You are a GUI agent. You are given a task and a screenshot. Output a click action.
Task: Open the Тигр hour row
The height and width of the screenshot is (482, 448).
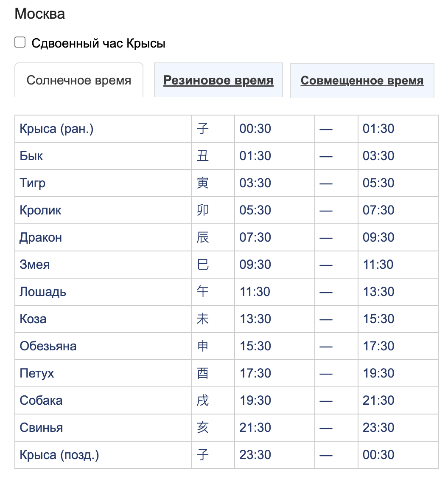(x=32, y=183)
